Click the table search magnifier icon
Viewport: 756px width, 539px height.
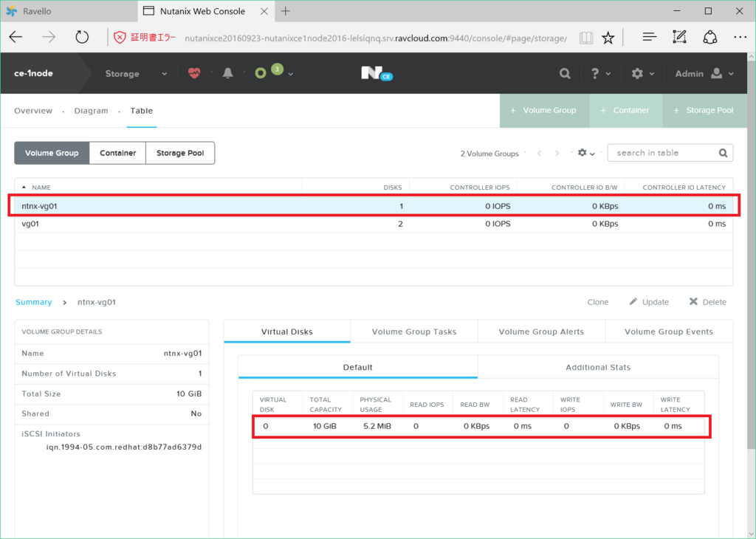coord(723,153)
